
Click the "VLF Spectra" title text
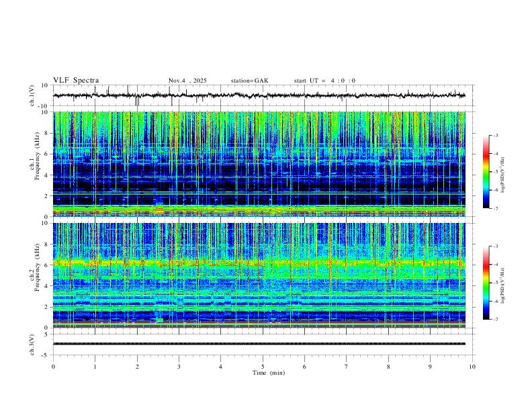76,81
